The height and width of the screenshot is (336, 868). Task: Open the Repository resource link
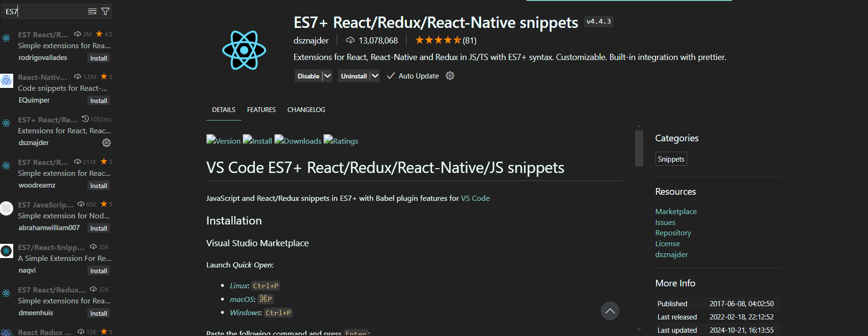pyautogui.click(x=673, y=233)
